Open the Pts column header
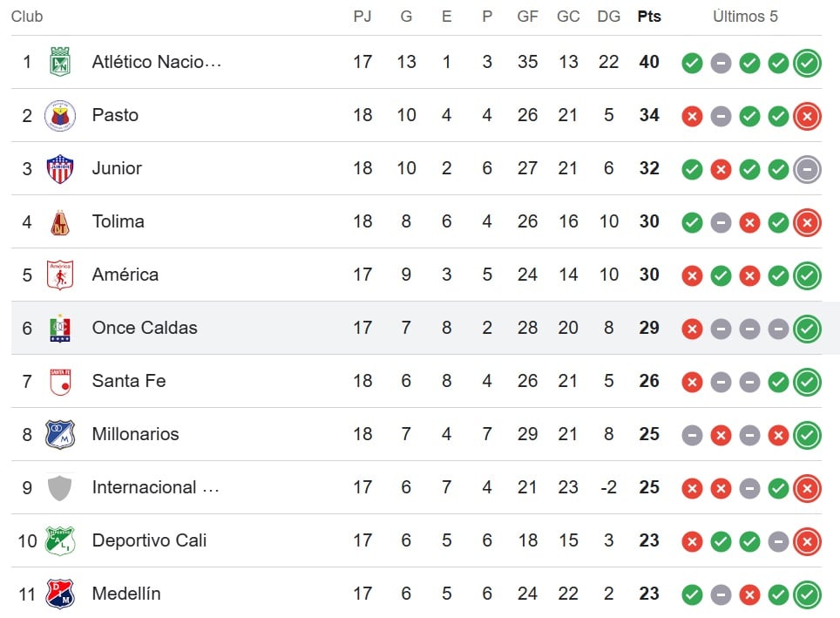Image resolution: width=840 pixels, height=618 pixels. [648, 16]
